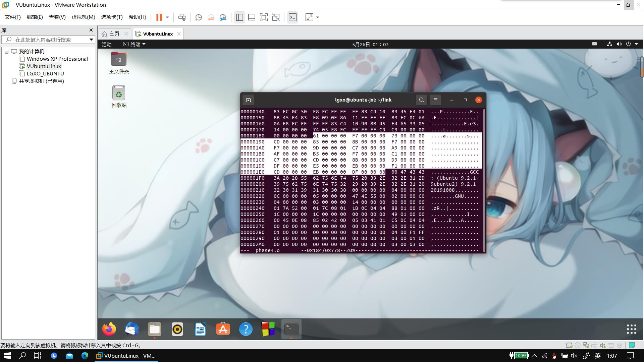Click the network adapter device status icon
This screenshot has height=362, width=644.
click(586, 345)
